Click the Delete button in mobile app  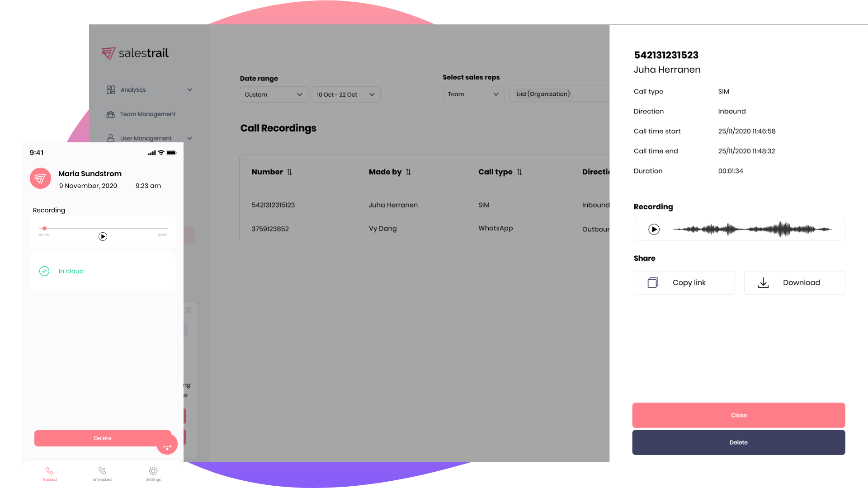[102, 438]
